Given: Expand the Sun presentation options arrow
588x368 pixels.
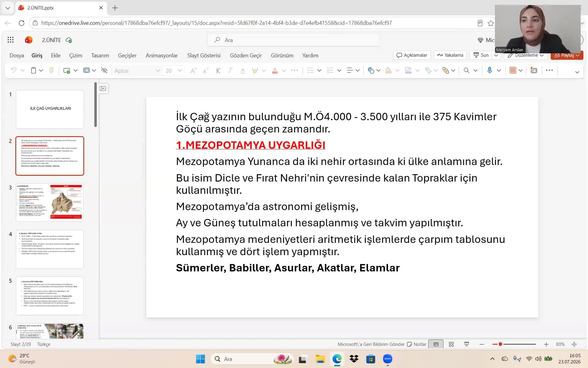Looking at the screenshot, I should click(496, 55).
